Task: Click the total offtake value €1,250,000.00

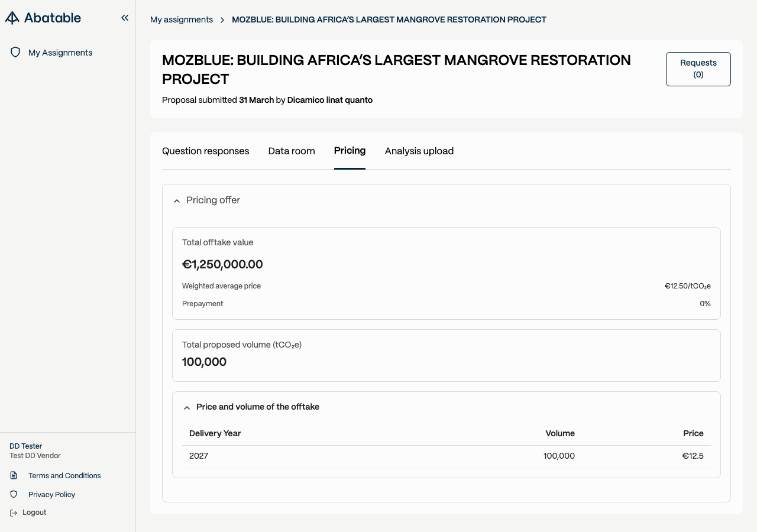Action: pos(222,265)
